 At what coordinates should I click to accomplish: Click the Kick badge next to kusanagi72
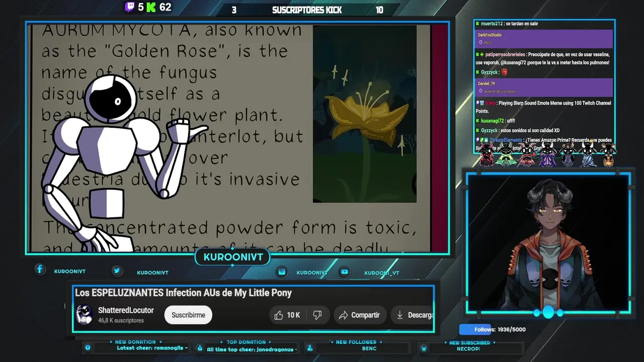(477, 121)
